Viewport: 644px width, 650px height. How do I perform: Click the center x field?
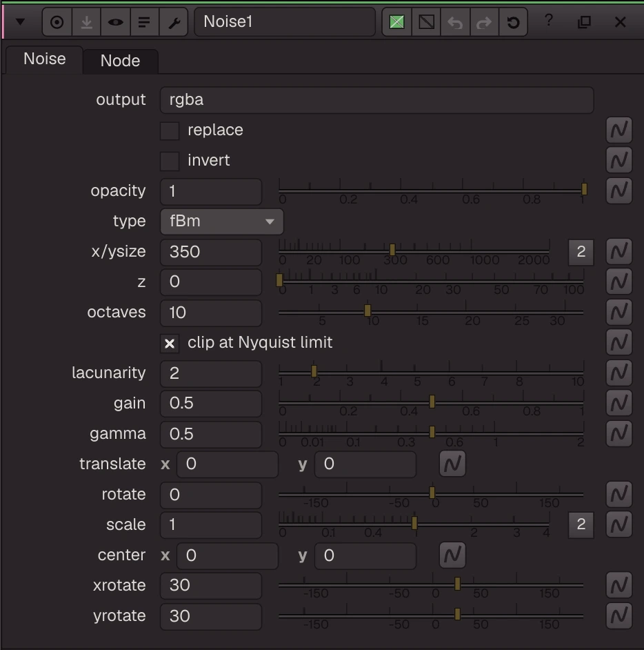(x=228, y=555)
